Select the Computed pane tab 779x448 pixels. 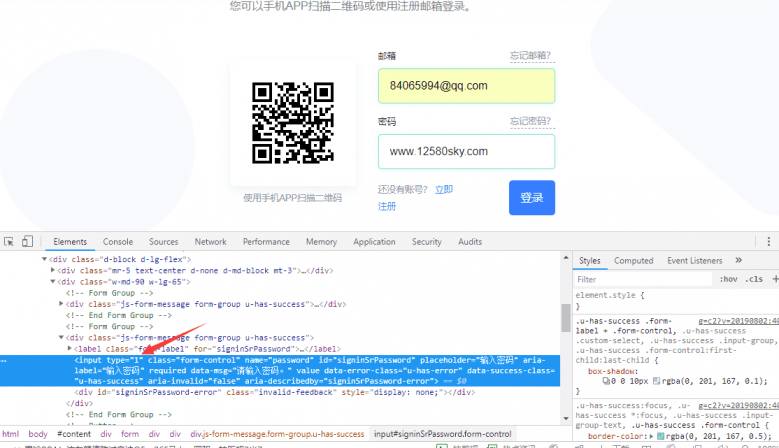[633, 261]
